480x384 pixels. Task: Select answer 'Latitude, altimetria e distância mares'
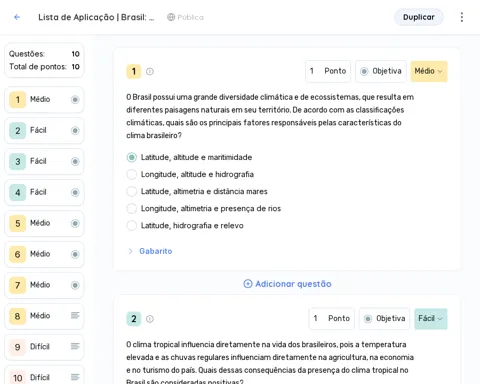(197, 191)
